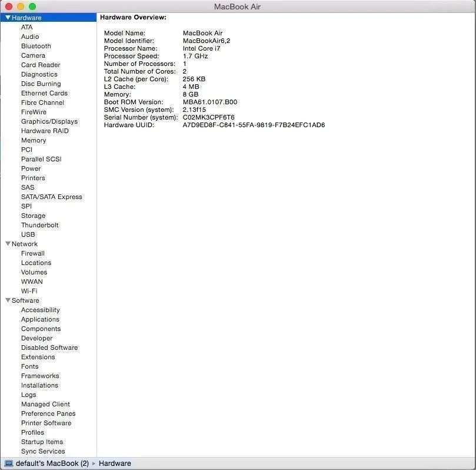Screen dimensions: 476x470
Task: Click the green zoom window button
Action: 32,6
